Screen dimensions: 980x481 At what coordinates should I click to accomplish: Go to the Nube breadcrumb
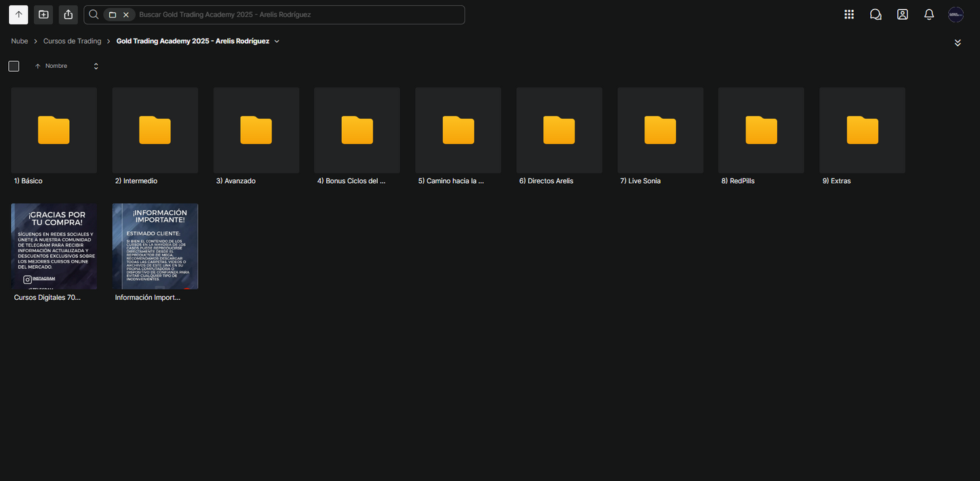tap(20, 41)
